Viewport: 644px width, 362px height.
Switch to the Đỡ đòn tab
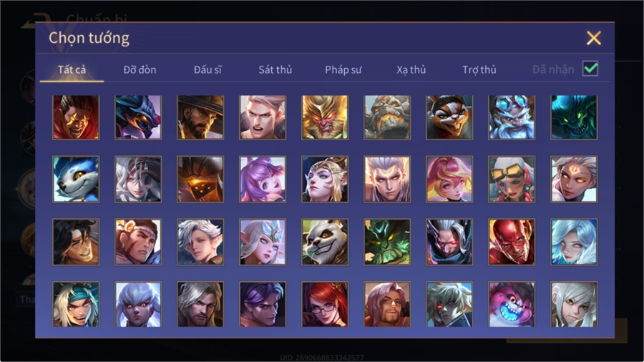click(140, 70)
